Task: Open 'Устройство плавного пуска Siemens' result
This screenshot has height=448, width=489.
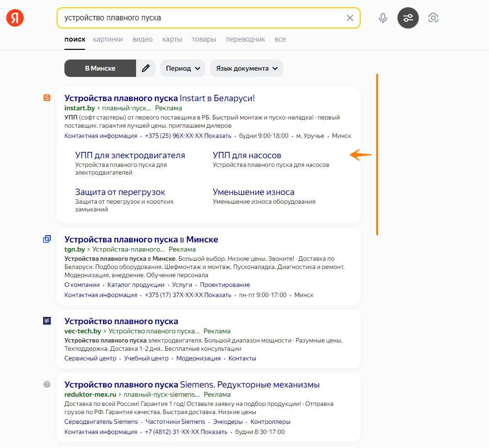Action: click(x=192, y=385)
